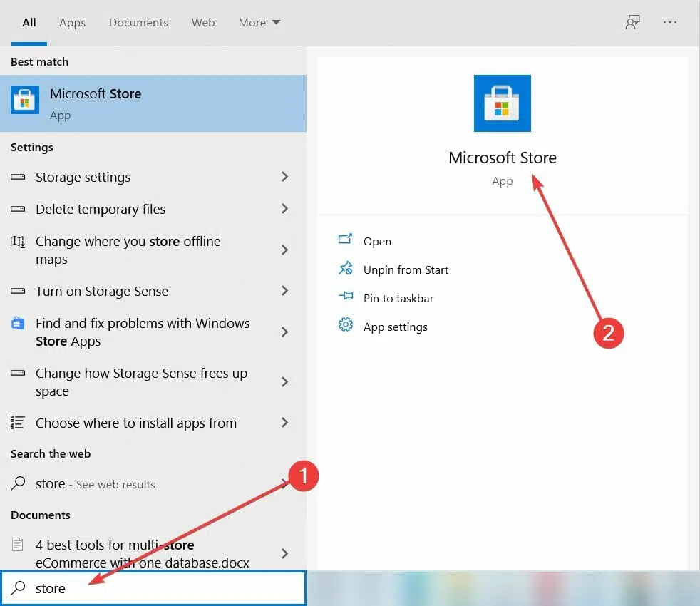Expand the Delete temporary files chevron
This screenshot has width=700, height=606.
284,209
